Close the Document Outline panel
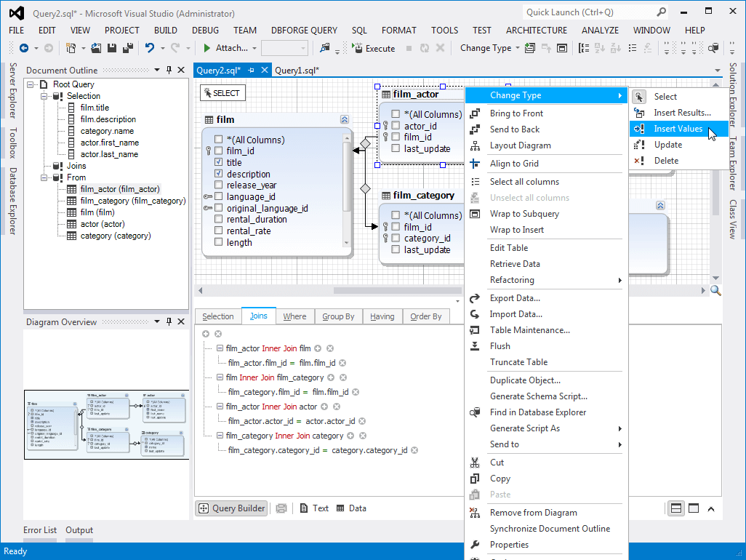 [x=181, y=70]
